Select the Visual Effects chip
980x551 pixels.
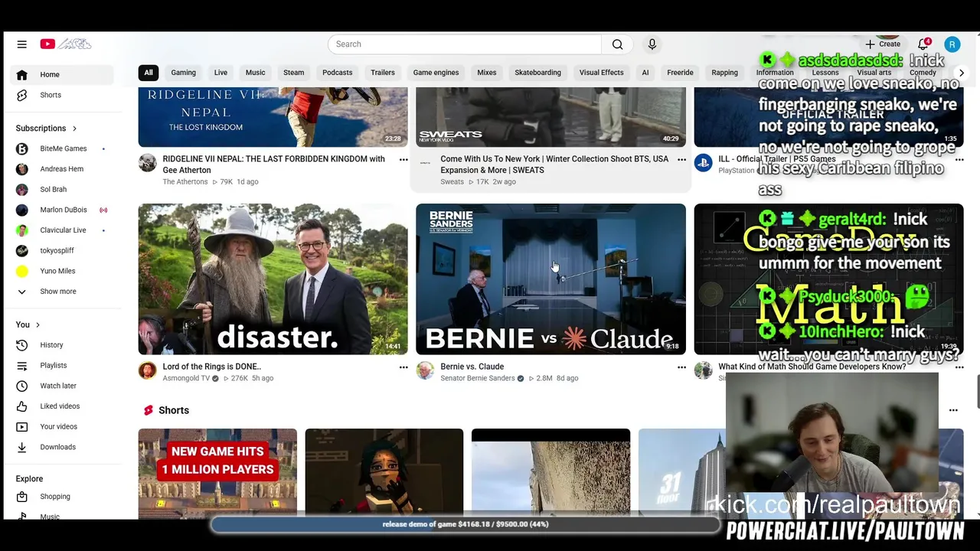[x=602, y=73]
